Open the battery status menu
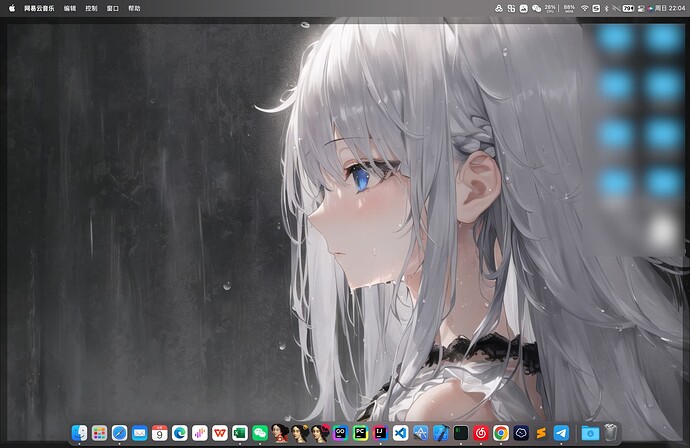This screenshot has height=448, width=690. click(x=628, y=8)
